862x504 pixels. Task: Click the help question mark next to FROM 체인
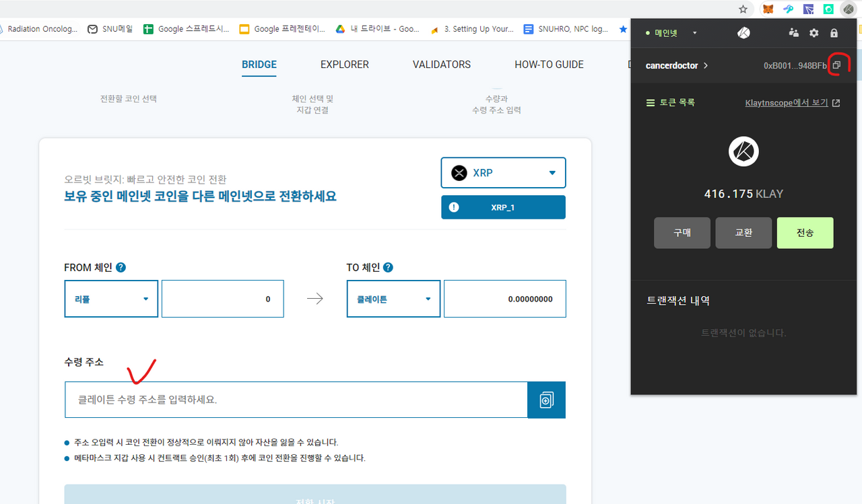(120, 267)
